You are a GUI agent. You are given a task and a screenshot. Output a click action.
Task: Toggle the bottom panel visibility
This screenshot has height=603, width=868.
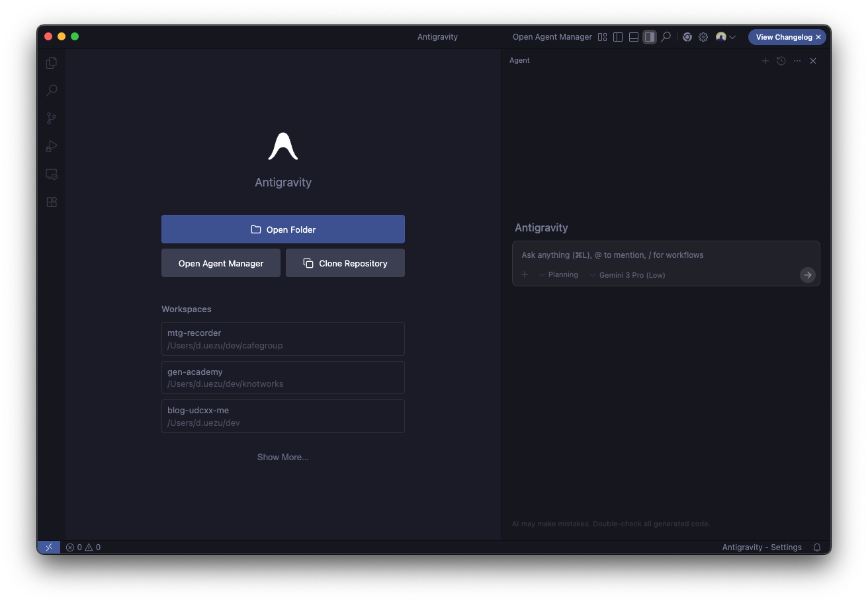pos(634,37)
